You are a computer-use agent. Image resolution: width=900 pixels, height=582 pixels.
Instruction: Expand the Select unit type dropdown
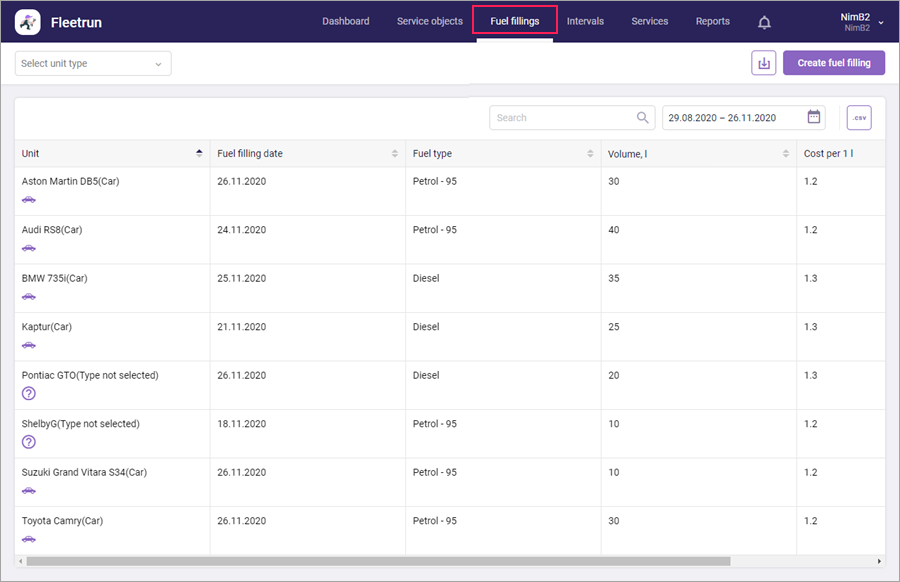93,64
